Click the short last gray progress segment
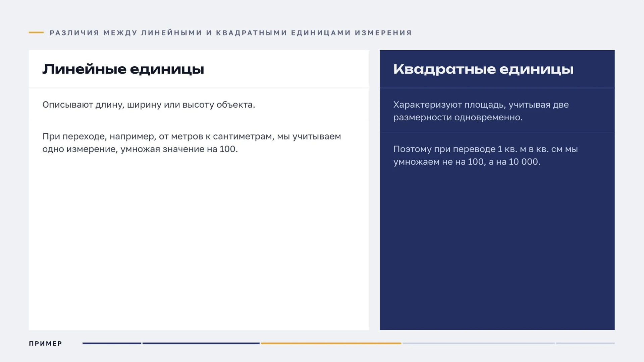This screenshot has height=362, width=644. point(585,343)
